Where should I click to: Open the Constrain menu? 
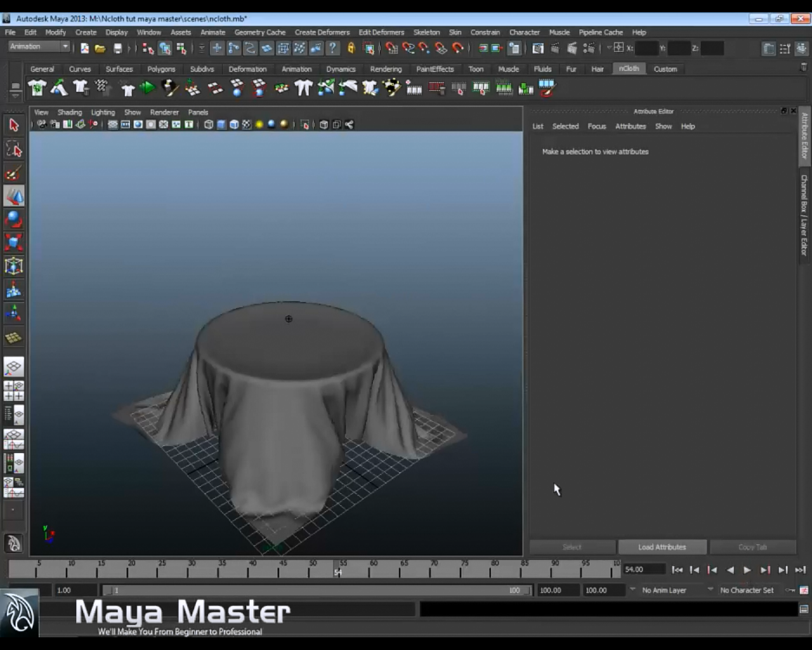(x=485, y=32)
